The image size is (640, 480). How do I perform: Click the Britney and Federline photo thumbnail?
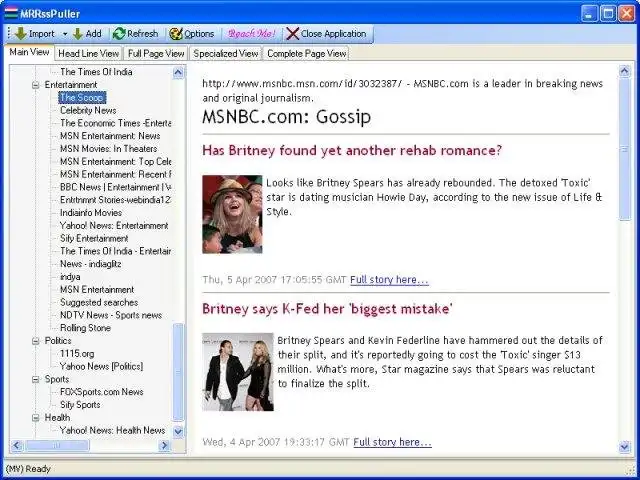coord(238,372)
